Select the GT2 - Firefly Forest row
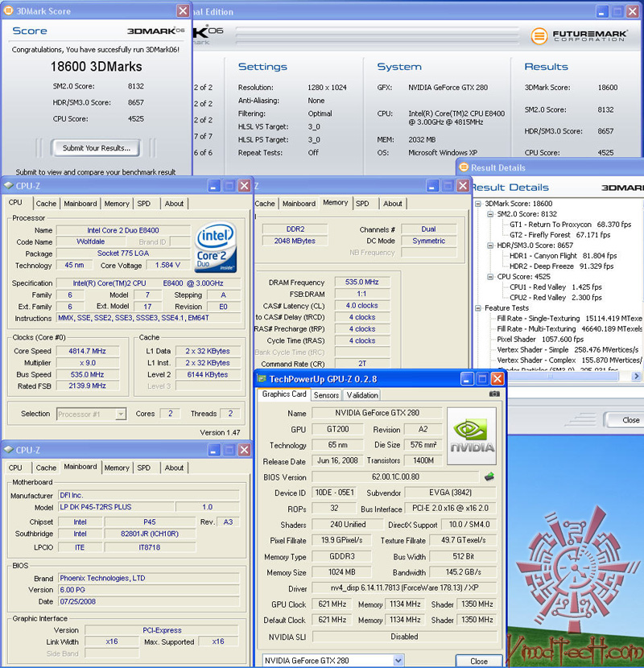This screenshot has height=668, width=644. click(559, 235)
